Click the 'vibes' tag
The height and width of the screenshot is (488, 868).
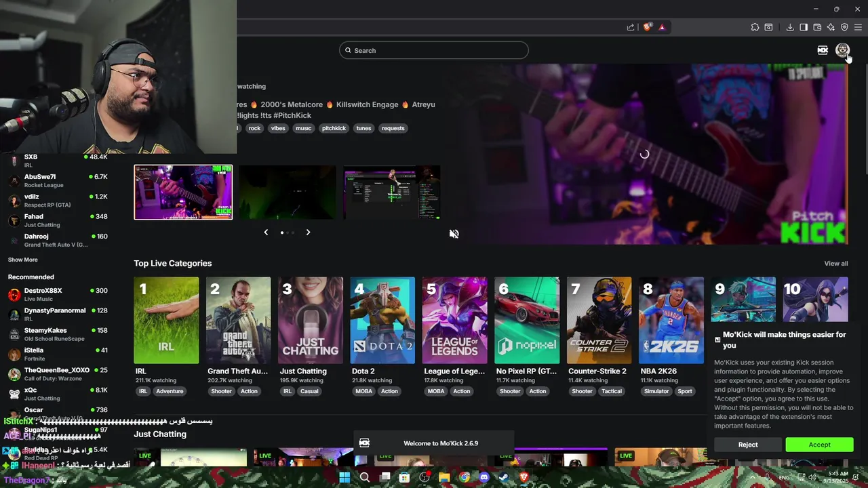tap(278, 128)
